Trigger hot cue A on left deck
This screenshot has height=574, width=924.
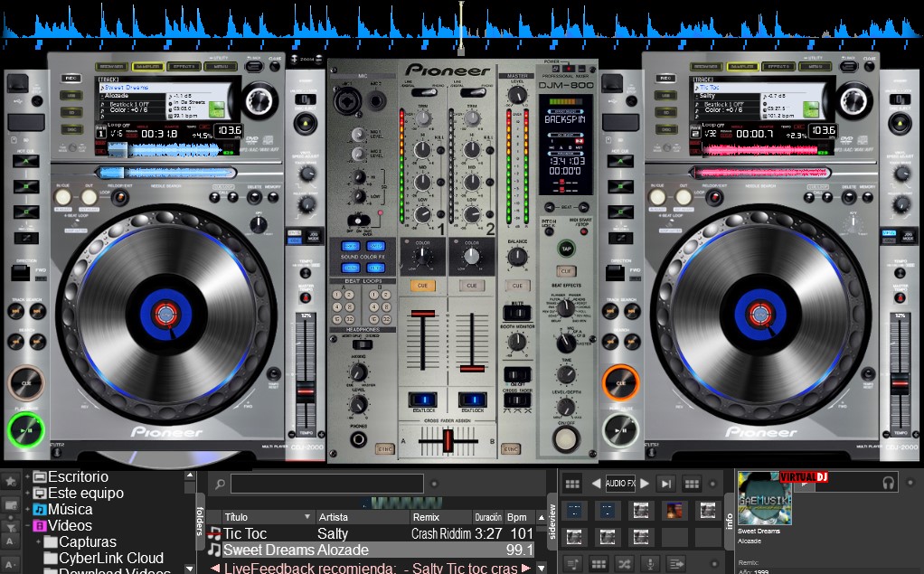point(26,161)
